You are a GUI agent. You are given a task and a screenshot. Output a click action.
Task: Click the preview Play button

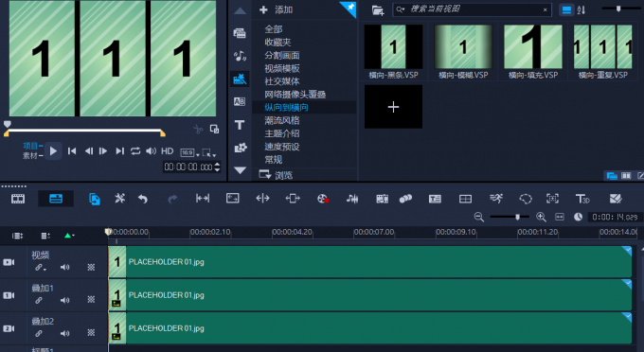(53, 151)
